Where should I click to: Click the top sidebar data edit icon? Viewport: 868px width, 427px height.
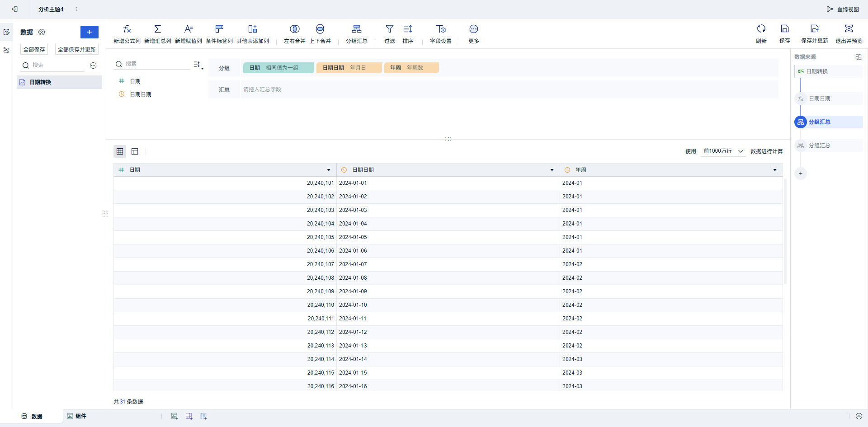tap(6, 32)
